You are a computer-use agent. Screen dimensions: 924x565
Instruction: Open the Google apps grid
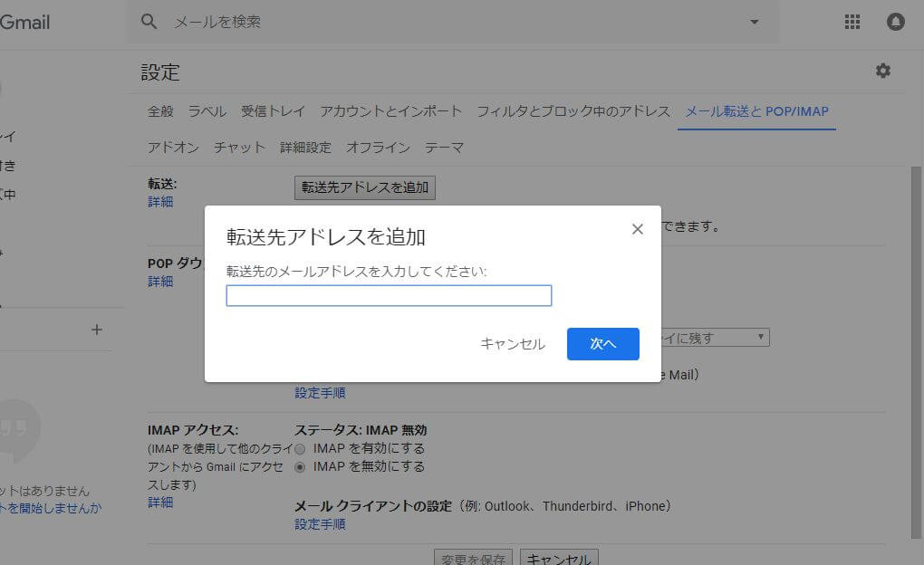click(x=852, y=23)
